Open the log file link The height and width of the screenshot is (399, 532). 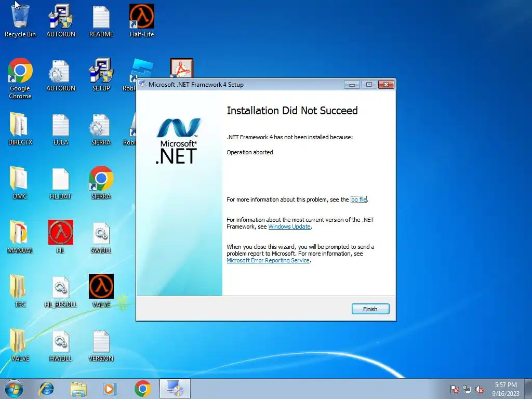pyautogui.click(x=358, y=199)
